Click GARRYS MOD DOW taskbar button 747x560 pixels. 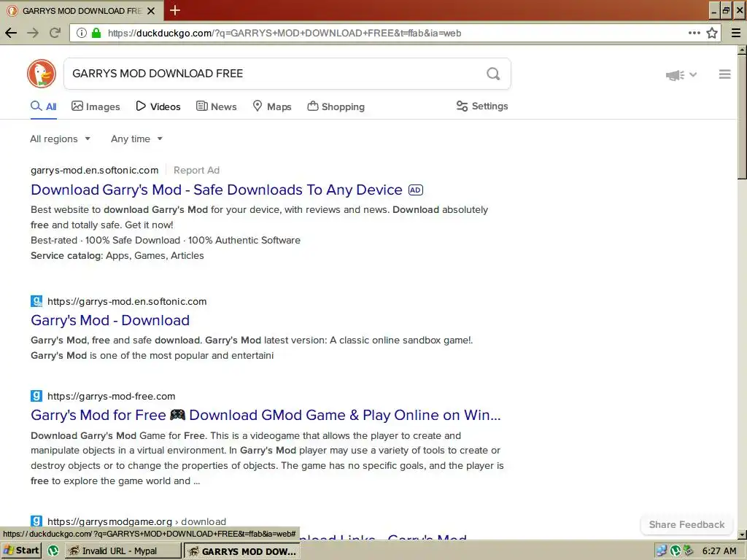[x=241, y=551]
